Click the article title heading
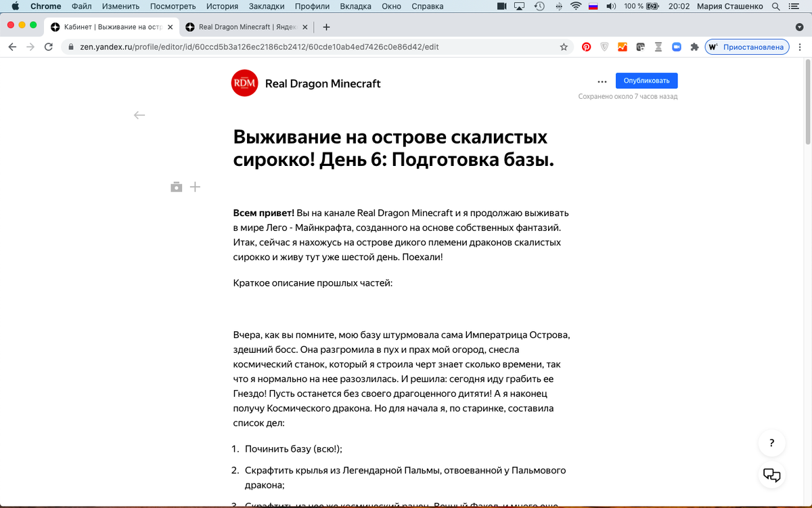812x508 pixels. click(x=394, y=148)
